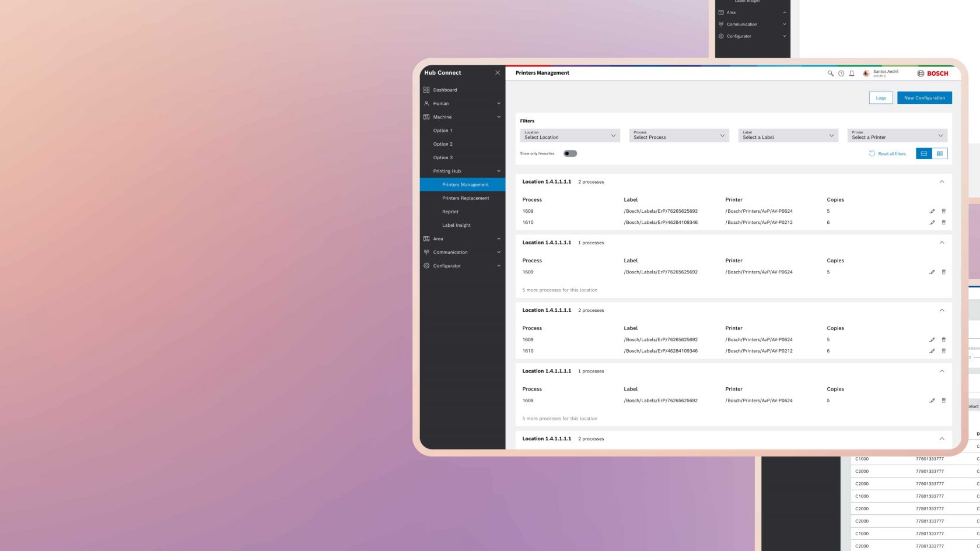Expand Configurator chevron in front sidebar

499,265
